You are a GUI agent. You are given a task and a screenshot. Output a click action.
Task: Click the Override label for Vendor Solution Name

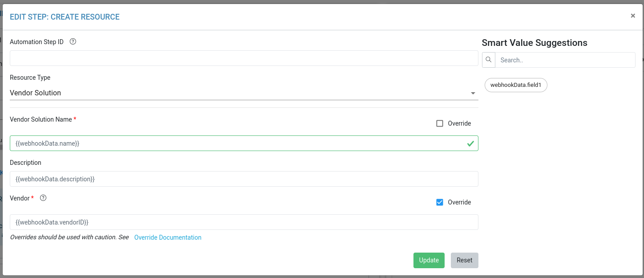pyautogui.click(x=459, y=123)
